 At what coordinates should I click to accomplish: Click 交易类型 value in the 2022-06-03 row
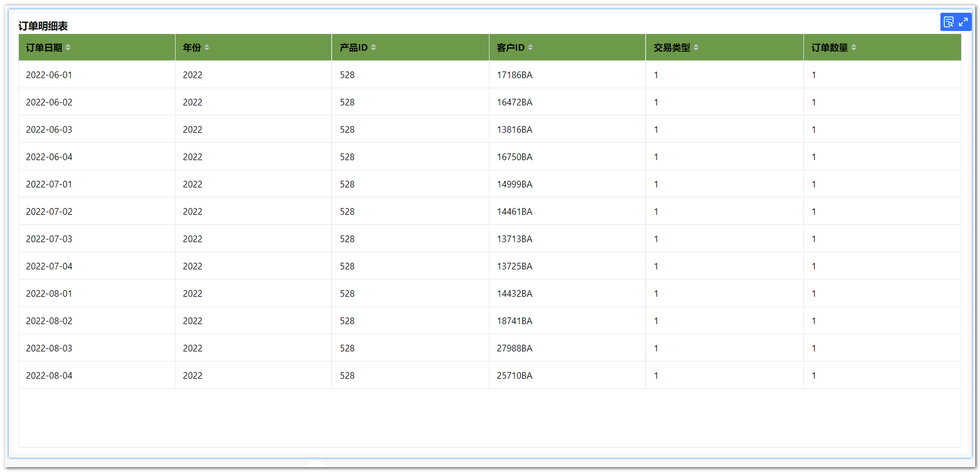pos(656,130)
